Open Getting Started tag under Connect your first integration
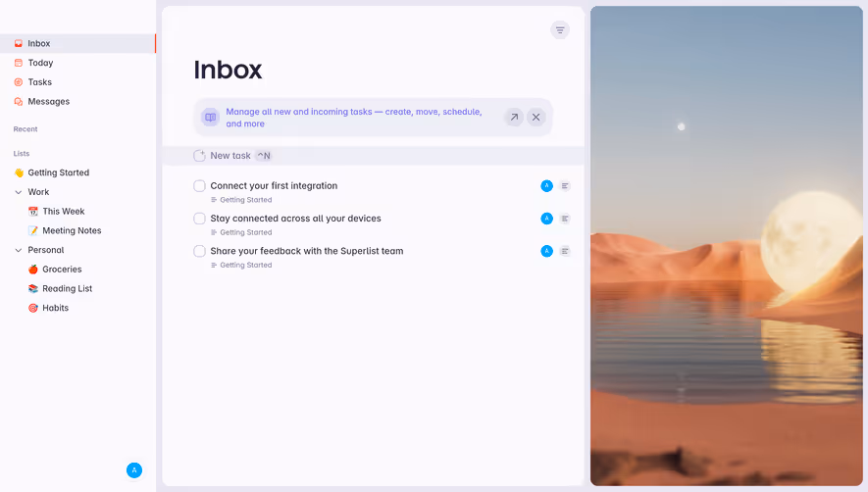 pyautogui.click(x=241, y=200)
